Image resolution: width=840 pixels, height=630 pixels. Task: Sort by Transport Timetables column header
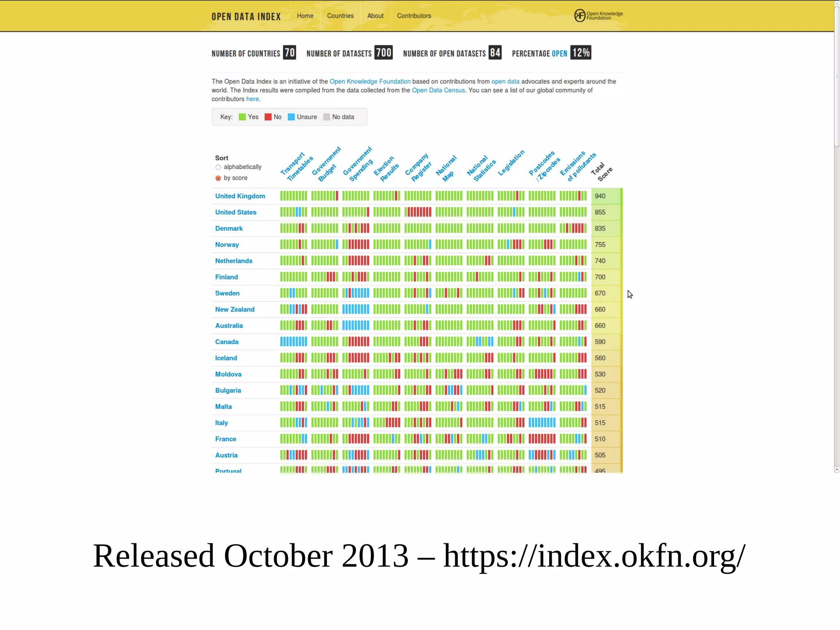[297, 166]
